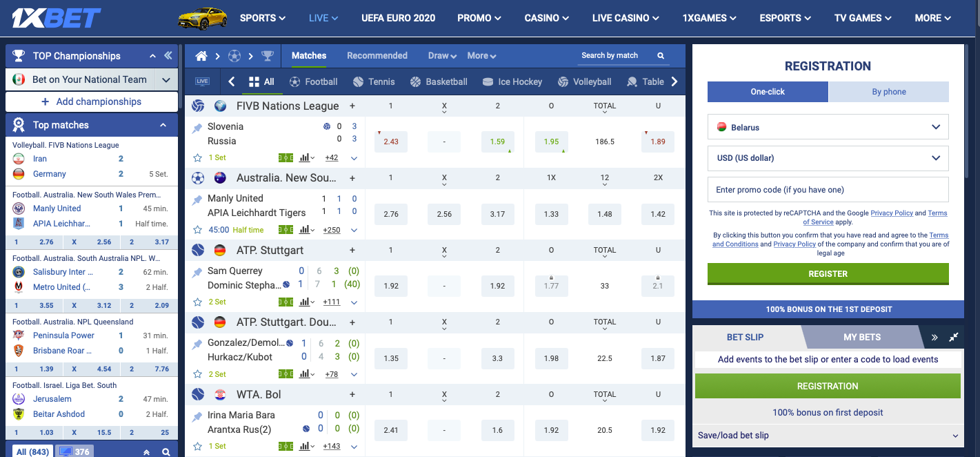
Task: Click the 1XBET logo
Action: 56,18
